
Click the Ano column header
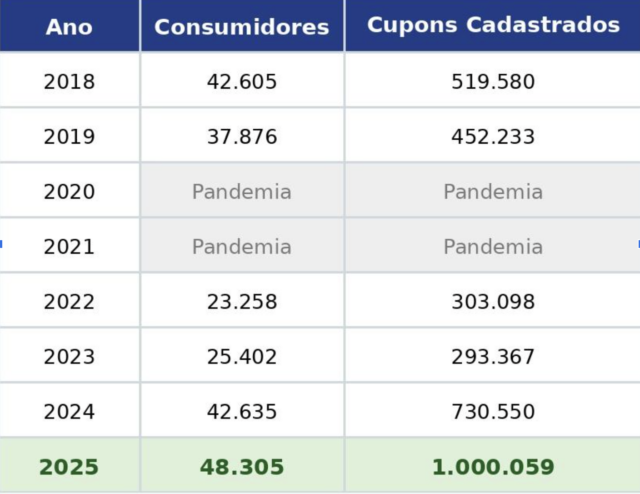tap(69, 27)
